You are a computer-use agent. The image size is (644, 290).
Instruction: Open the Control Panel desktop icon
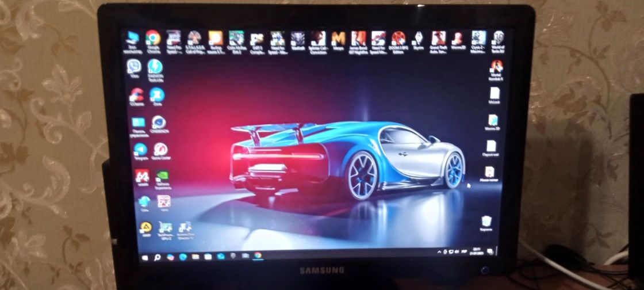pos(139,126)
